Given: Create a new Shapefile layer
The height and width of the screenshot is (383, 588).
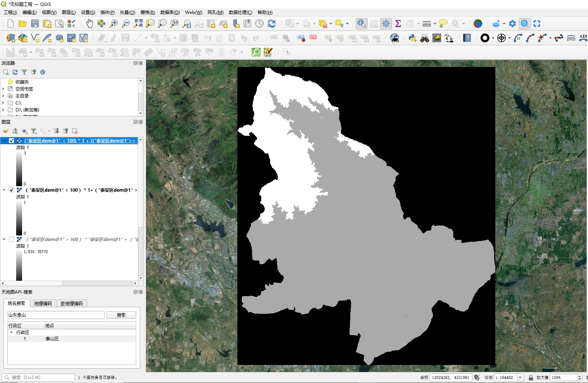Looking at the screenshot, I should tap(35, 38).
